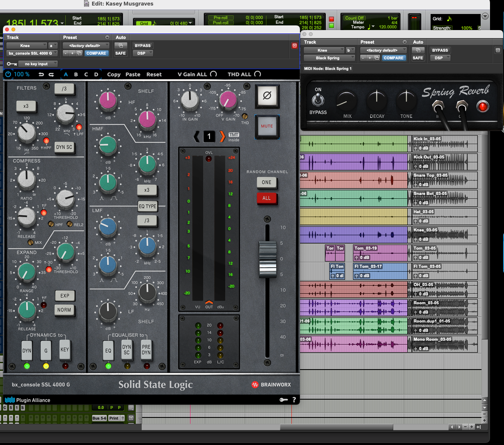Click the compressor MIX small screw knob

(x=31, y=242)
